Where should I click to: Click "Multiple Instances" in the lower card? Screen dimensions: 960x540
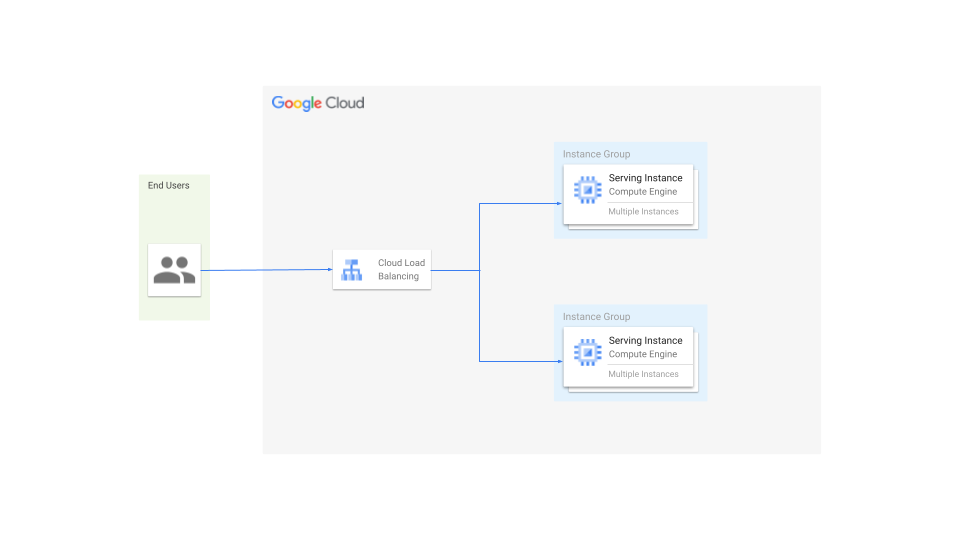[x=643, y=374]
